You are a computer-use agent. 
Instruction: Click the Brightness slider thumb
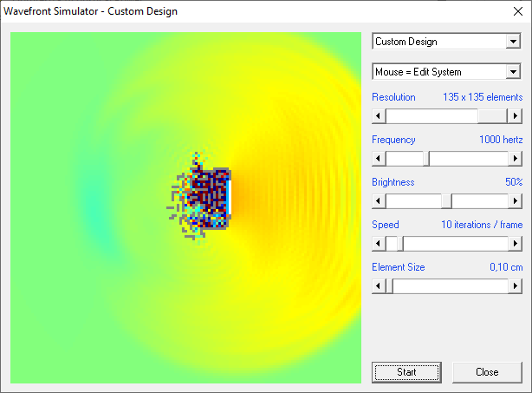(446, 201)
